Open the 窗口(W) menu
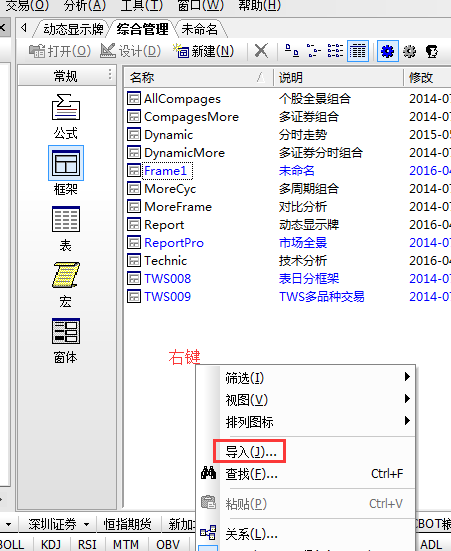The image size is (451, 551). 201,5
